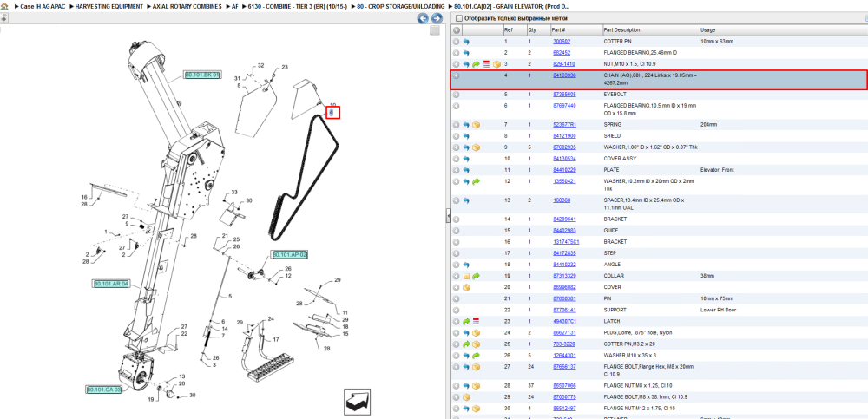Mark the GUIDE row selection circle
The height and width of the screenshot is (419, 868).
(x=457, y=230)
